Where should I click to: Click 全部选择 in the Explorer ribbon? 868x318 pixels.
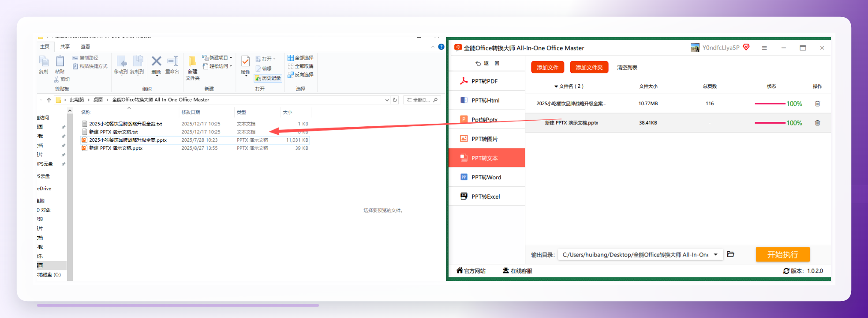300,58
